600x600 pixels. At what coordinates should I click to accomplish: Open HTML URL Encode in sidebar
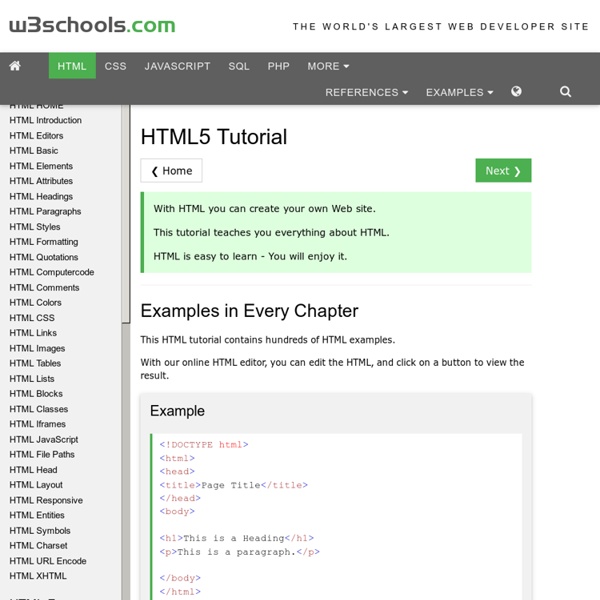pos(48,561)
